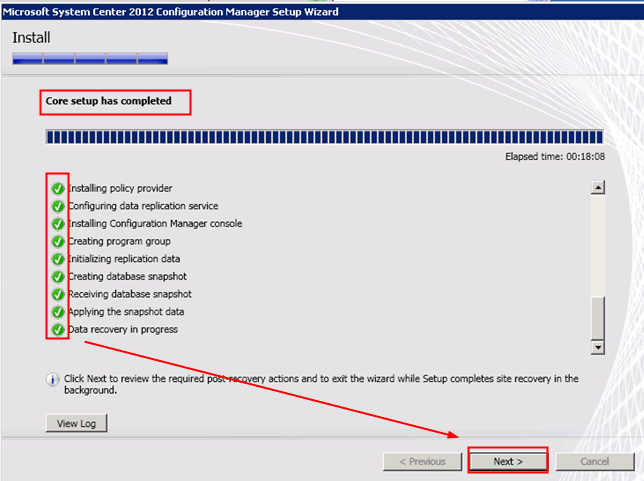
Task: Select 'Installing Configuration Manager console' text
Action: pyautogui.click(x=155, y=223)
